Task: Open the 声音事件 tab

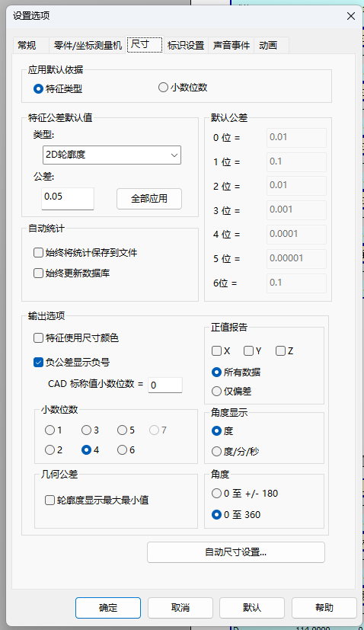Action: point(231,46)
